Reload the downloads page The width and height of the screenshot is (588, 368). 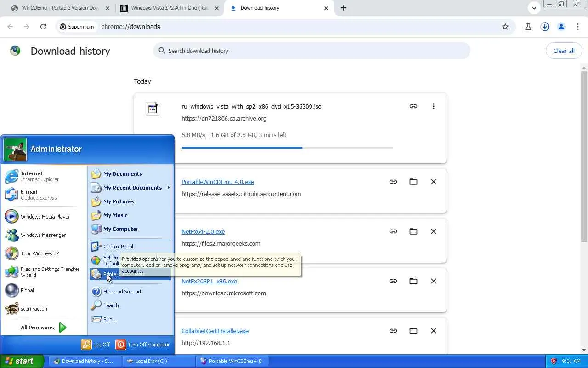(x=43, y=27)
